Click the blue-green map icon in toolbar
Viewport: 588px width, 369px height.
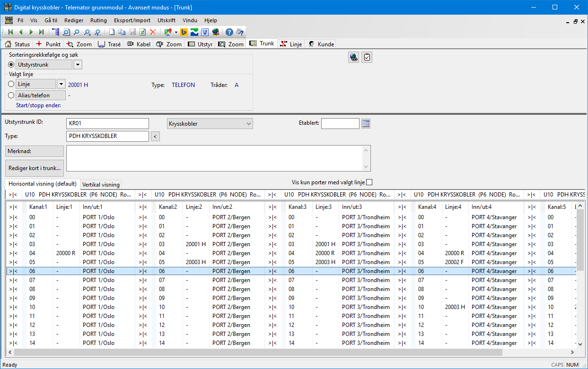194,32
